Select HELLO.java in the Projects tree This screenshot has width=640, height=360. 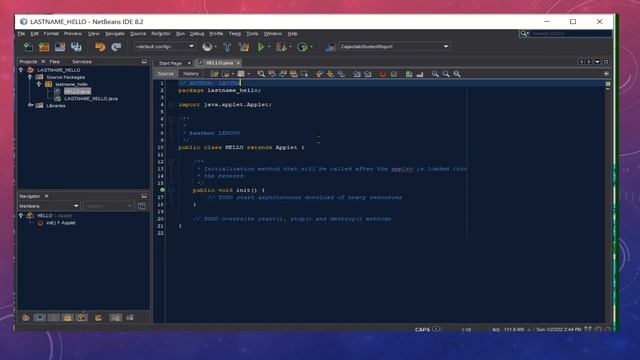click(x=78, y=91)
